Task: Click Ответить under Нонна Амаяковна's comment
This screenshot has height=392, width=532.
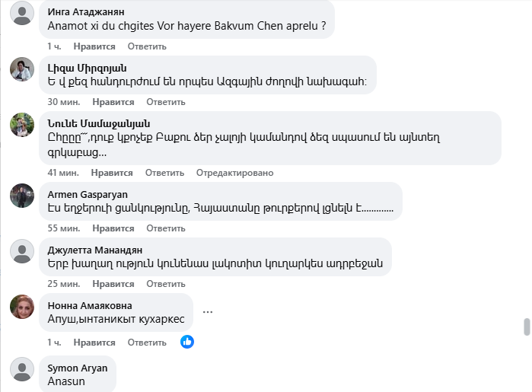Action: 147,343
